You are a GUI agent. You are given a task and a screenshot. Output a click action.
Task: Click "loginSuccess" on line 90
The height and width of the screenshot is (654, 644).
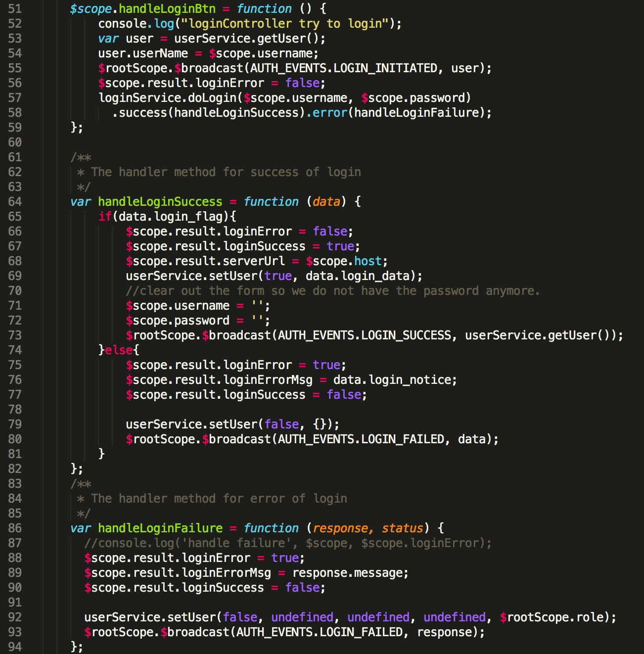[x=223, y=588]
